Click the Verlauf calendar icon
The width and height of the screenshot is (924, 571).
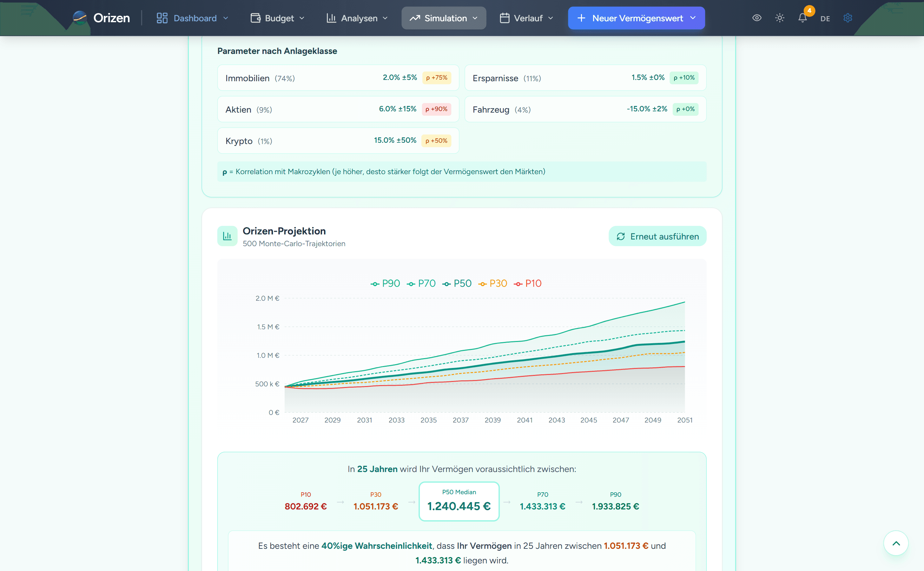(x=505, y=18)
